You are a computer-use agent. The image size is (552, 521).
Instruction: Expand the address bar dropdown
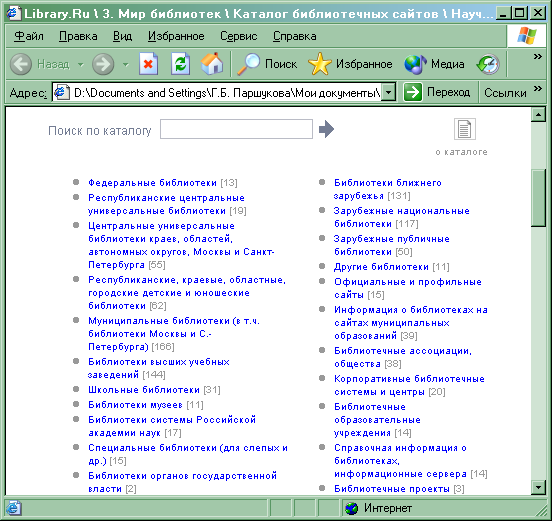388,93
